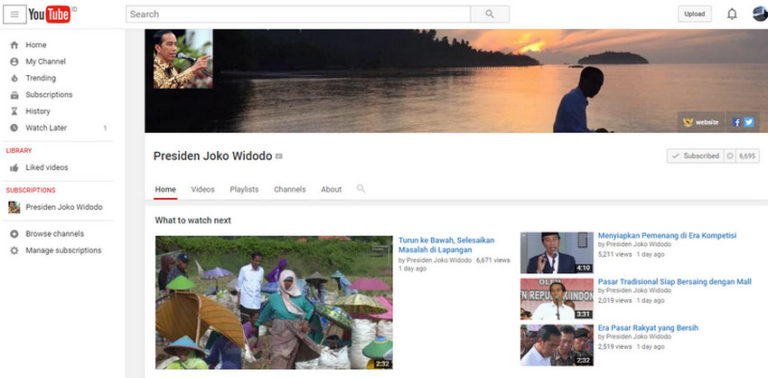The image size is (768, 378).
Task: Click the Watch Later clock icon
Action: (14, 128)
